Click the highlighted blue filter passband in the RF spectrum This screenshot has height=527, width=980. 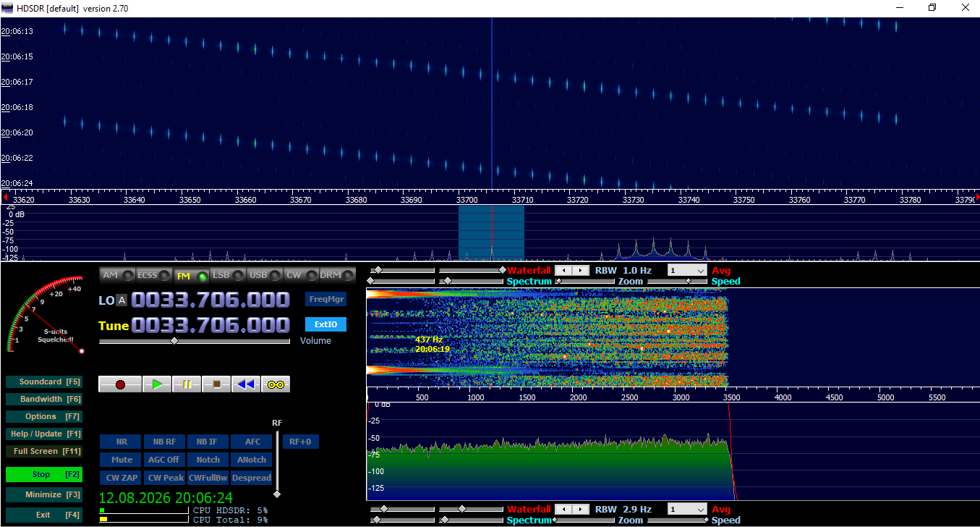(x=491, y=232)
